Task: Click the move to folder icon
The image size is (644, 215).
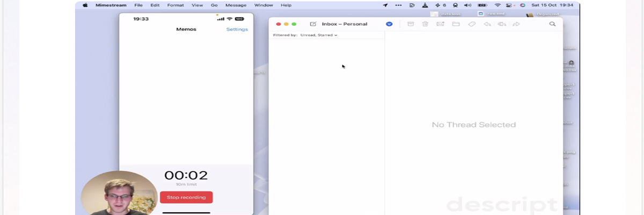Action: point(456,24)
